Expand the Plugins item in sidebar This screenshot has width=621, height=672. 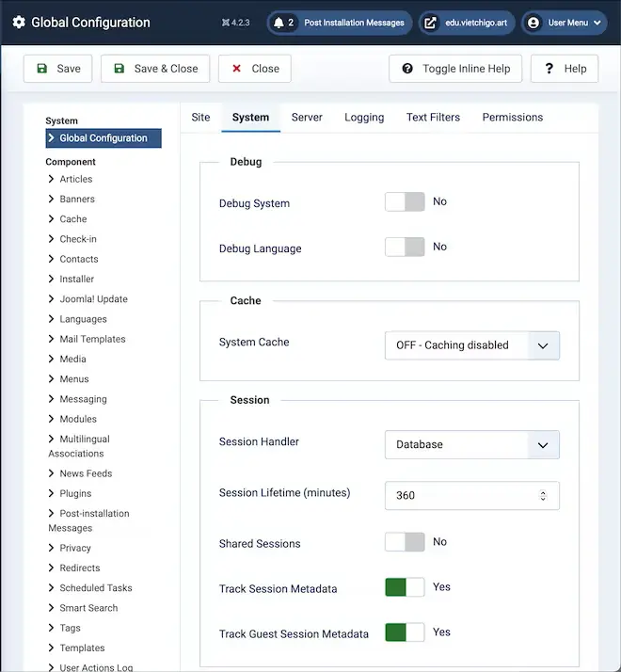click(75, 493)
